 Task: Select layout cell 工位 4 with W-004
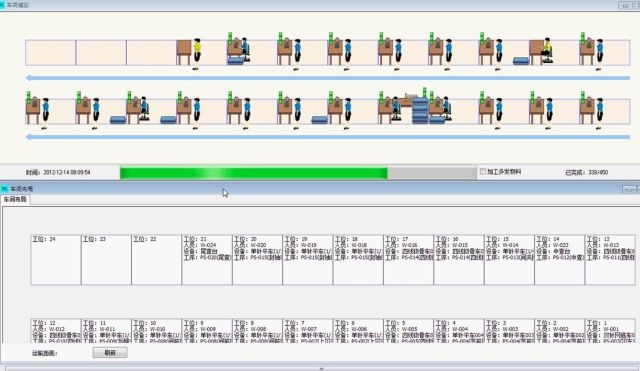459,331
